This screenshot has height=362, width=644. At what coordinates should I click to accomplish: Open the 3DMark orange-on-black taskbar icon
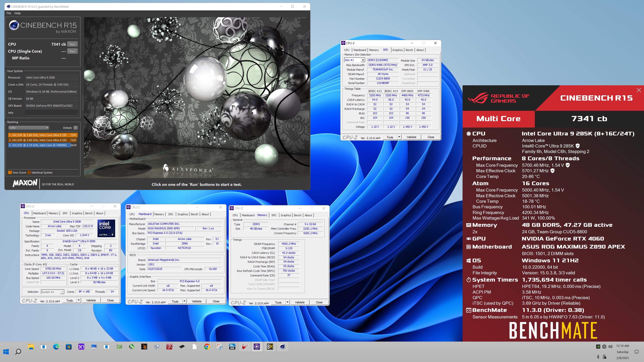coord(144,347)
